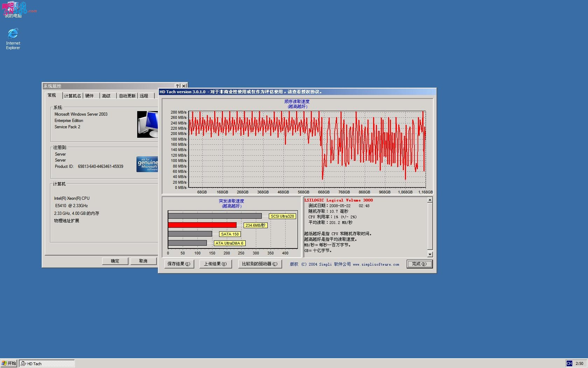This screenshot has height=368, width=588.
Task: Click the 突发读取速度 chart title
Action: [x=231, y=201]
